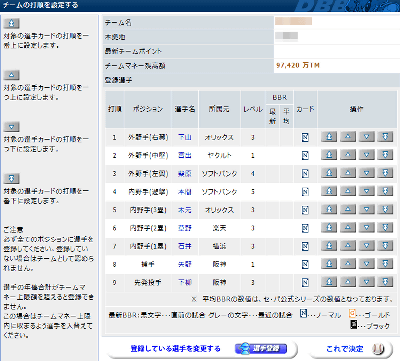Open normal card icon for batting order 3
The height and width of the screenshot is (361, 400).
coord(305,174)
